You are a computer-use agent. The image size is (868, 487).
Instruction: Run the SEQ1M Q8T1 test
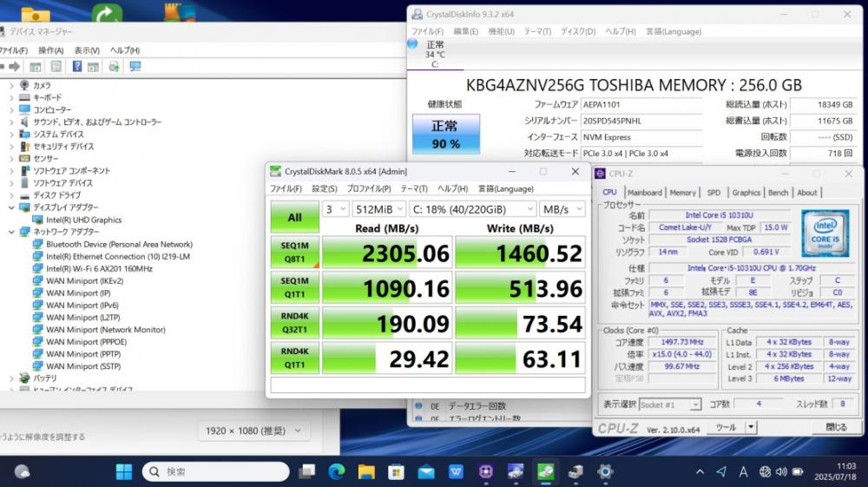click(x=294, y=253)
